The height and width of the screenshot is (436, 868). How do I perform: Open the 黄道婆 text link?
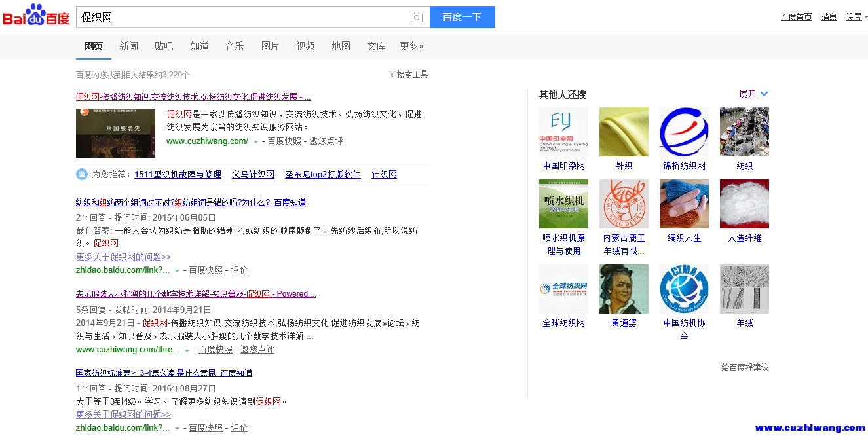pos(624,323)
